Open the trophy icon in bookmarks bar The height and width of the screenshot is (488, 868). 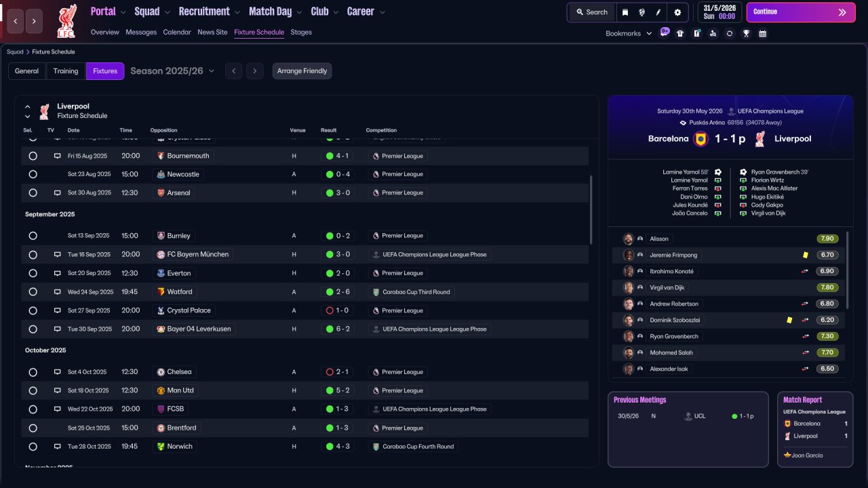click(x=746, y=33)
